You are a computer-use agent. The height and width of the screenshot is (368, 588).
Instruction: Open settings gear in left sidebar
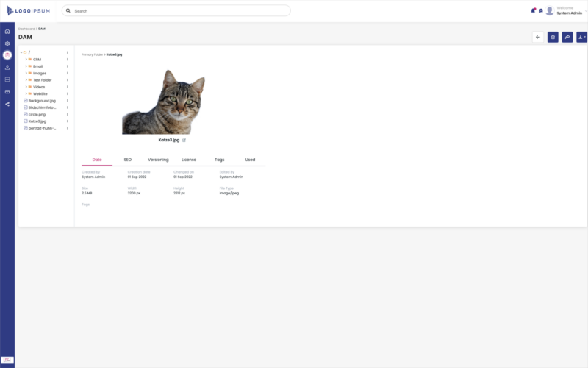click(x=7, y=43)
